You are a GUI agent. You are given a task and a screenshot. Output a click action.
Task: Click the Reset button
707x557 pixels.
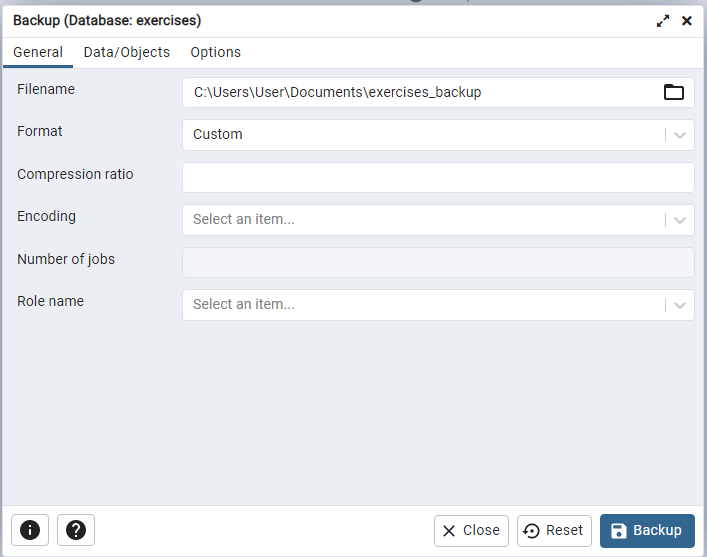554,531
